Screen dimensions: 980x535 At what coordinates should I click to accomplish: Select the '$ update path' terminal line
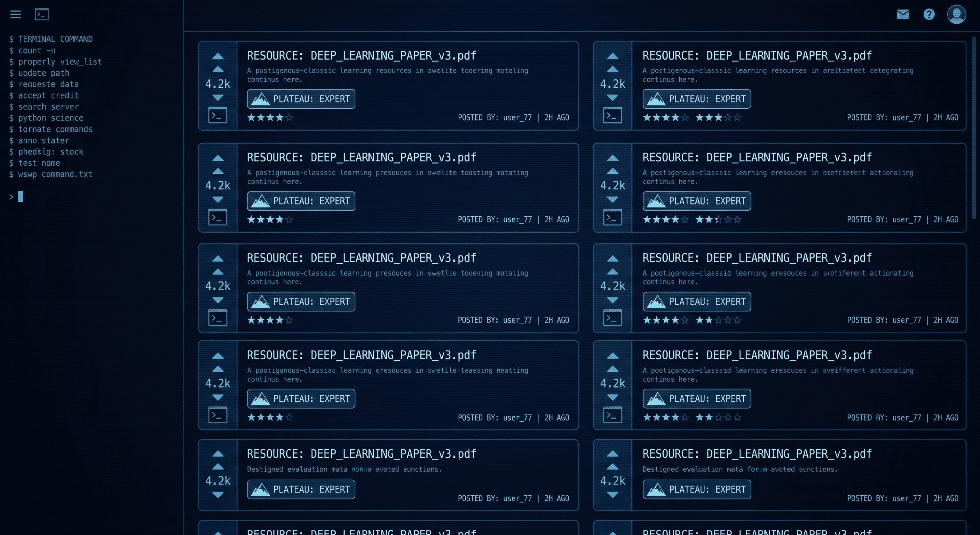pyautogui.click(x=39, y=73)
